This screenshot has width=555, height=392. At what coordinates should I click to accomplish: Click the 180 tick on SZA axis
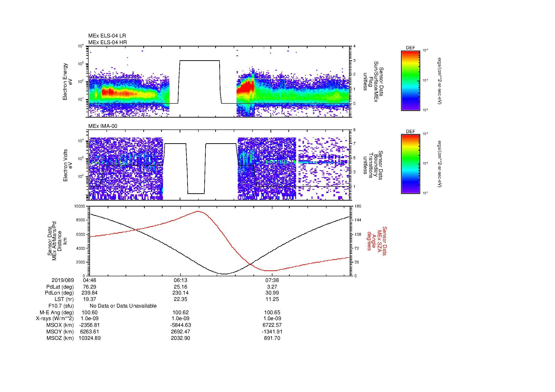(x=358, y=206)
